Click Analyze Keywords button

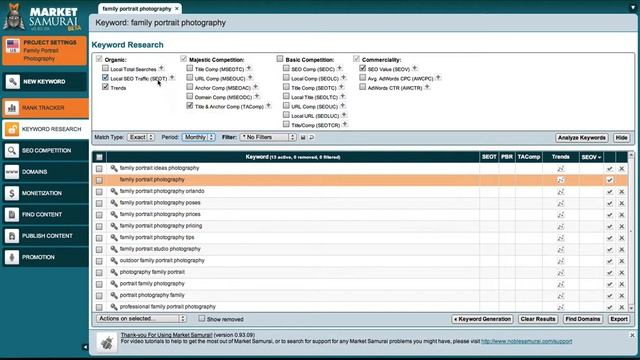tap(582, 138)
